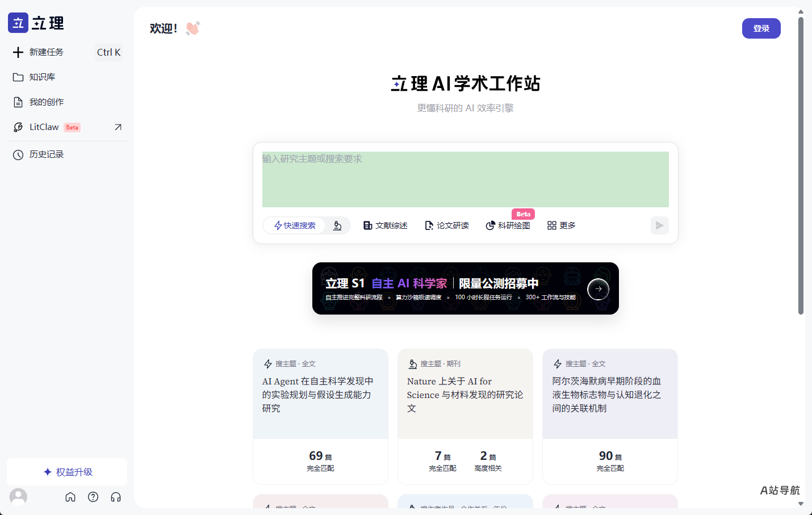The width and height of the screenshot is (812, 515).
Task: Switch to the microscope search mode icon
Action: 337,225
